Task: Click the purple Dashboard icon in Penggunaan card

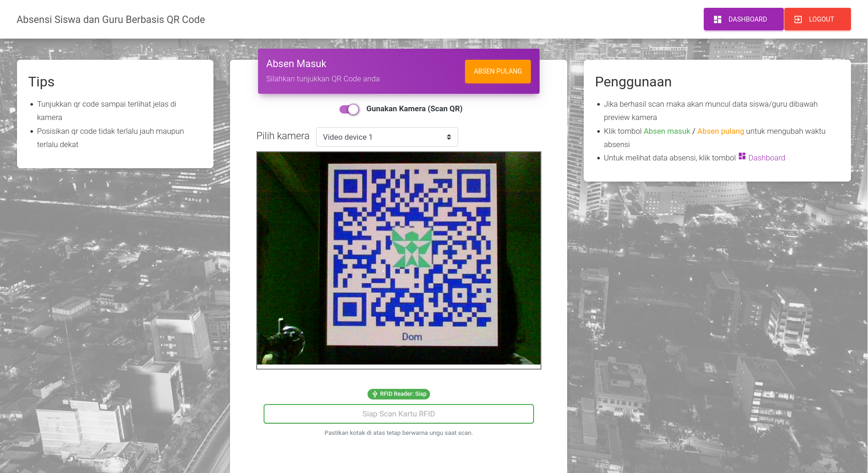Action: [x=742, y=156]
